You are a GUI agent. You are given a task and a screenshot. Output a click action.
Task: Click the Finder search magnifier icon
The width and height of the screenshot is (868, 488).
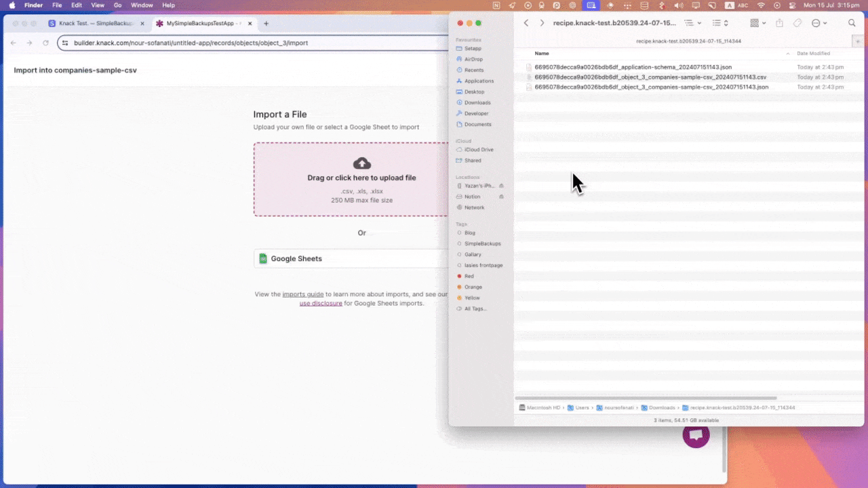point(852,23)
